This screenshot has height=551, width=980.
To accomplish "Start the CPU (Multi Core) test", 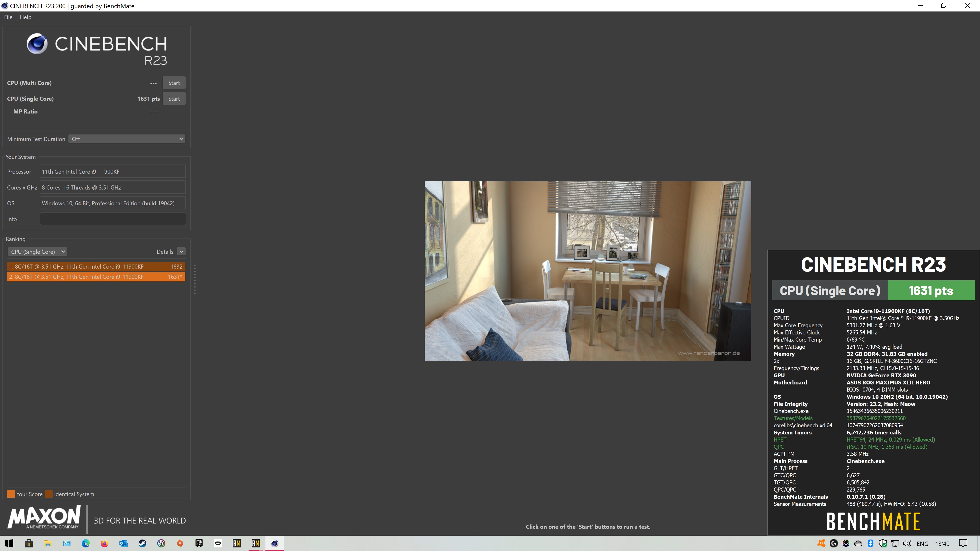I will point(174,83).
